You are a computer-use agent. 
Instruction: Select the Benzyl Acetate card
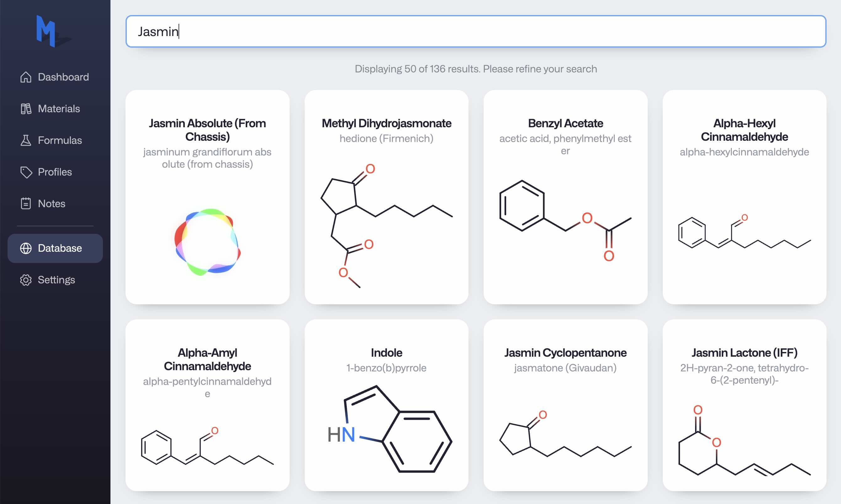pyautogui.click(x=565, y=197)
